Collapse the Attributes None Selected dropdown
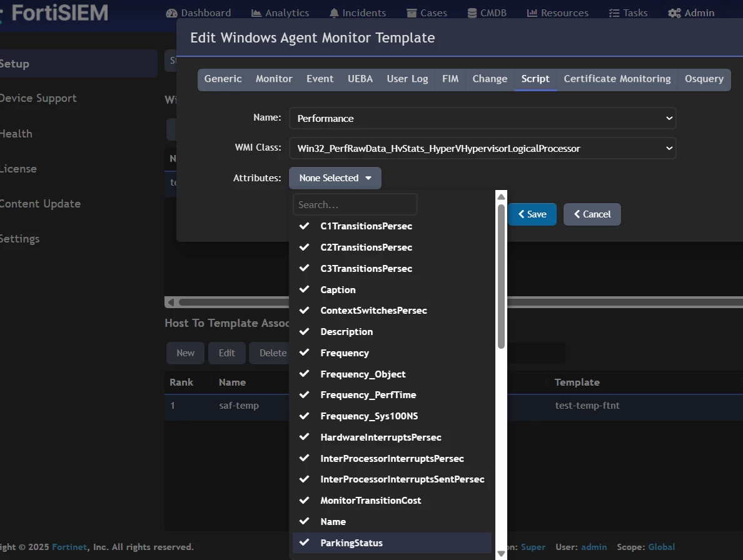The image size is (743, 560). 335,178
